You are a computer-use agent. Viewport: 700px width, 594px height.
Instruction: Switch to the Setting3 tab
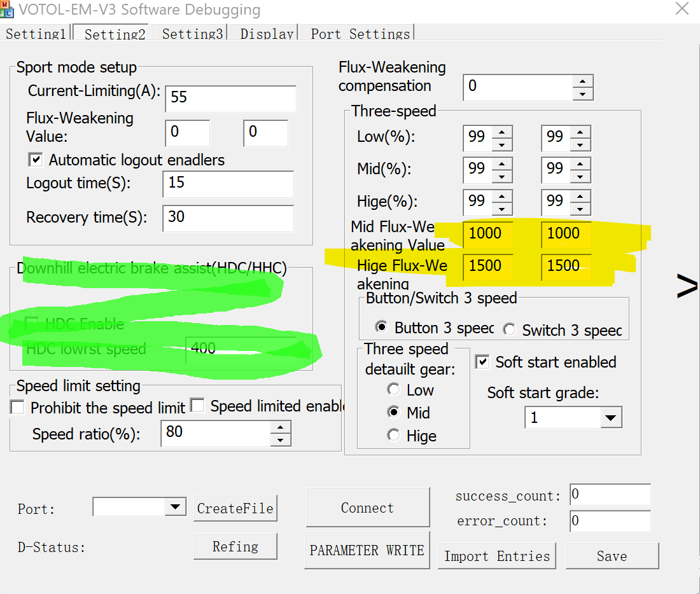(x=192, y=34)
